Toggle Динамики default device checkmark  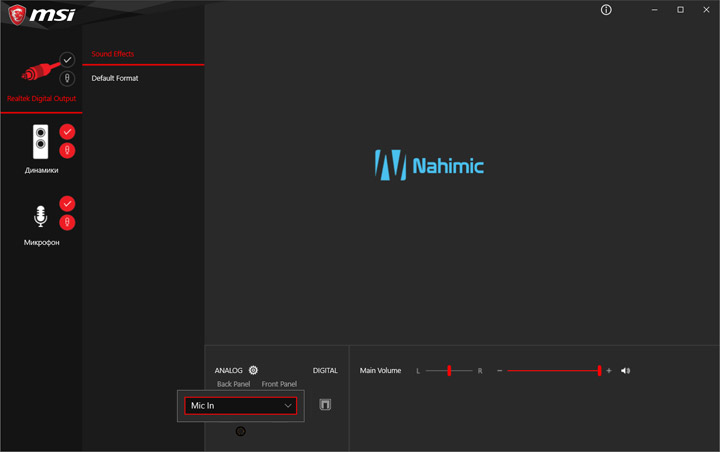point(67,132)
